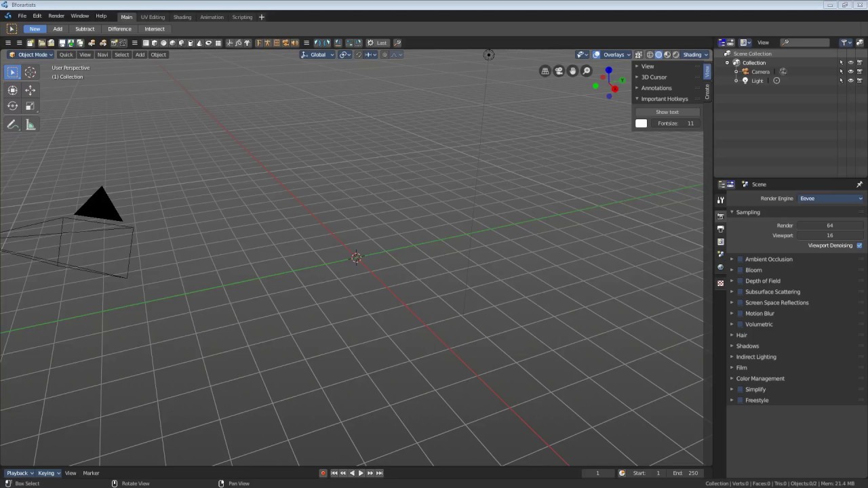Hide the Camera object with eye icon
The width and height of the screenshot is (868, 488).
850,72
